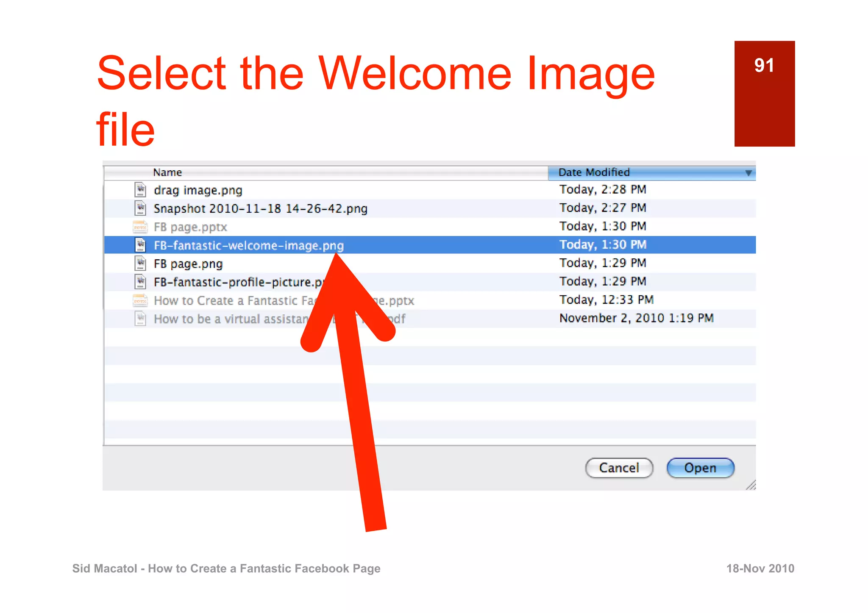The height and width of the screenshot is (613, 868).
Task: Click the dialog resize grip corner
Action: (751, 485)
